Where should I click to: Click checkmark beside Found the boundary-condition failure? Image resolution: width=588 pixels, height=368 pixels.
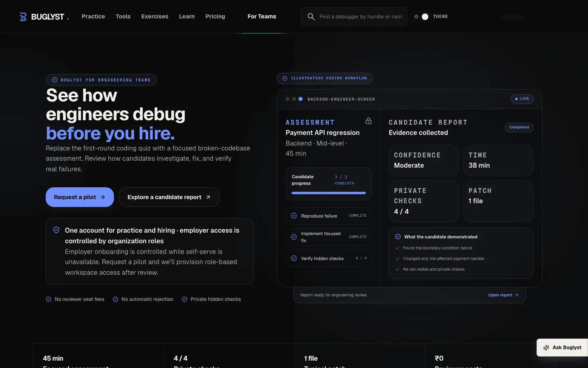pos(397,248)
